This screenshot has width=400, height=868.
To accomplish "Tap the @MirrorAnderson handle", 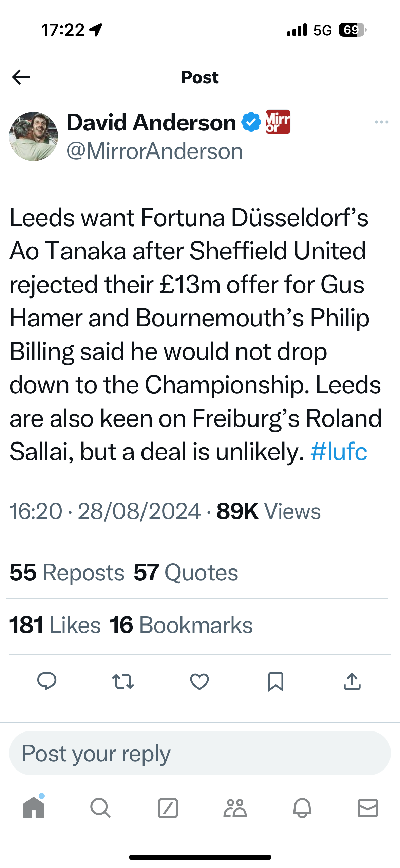I will pyautogui.click(x=155, y=151).
